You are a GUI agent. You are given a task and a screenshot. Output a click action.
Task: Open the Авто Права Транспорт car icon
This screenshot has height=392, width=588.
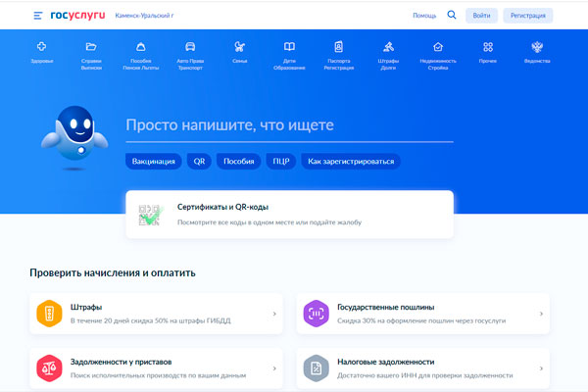point(190,46)
